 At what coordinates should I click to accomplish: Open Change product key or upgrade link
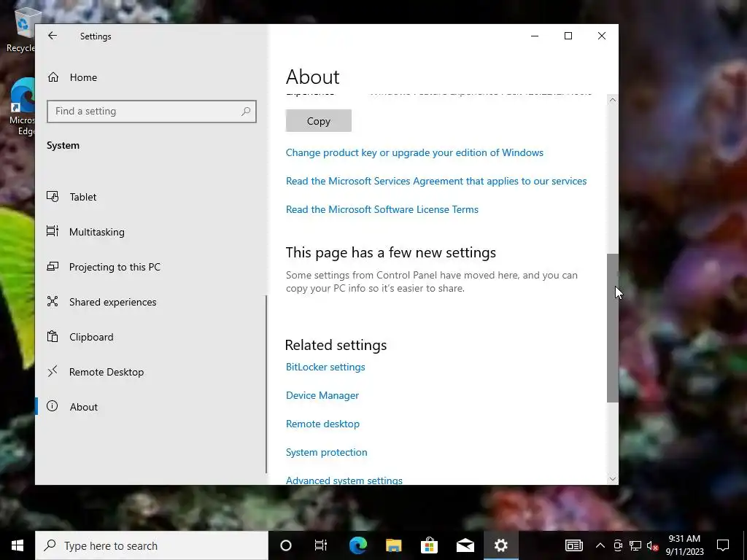(414, 153)
